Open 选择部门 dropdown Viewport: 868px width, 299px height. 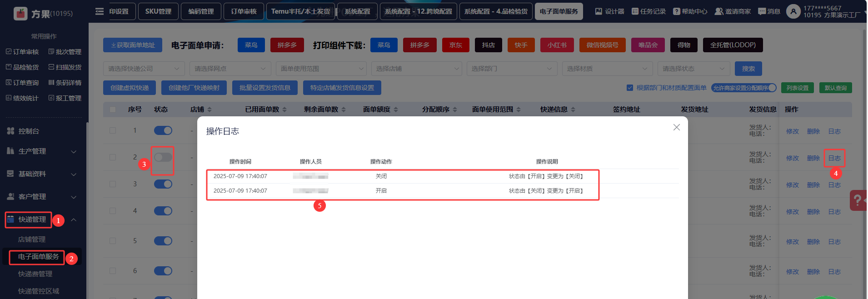tap(512, 69)
